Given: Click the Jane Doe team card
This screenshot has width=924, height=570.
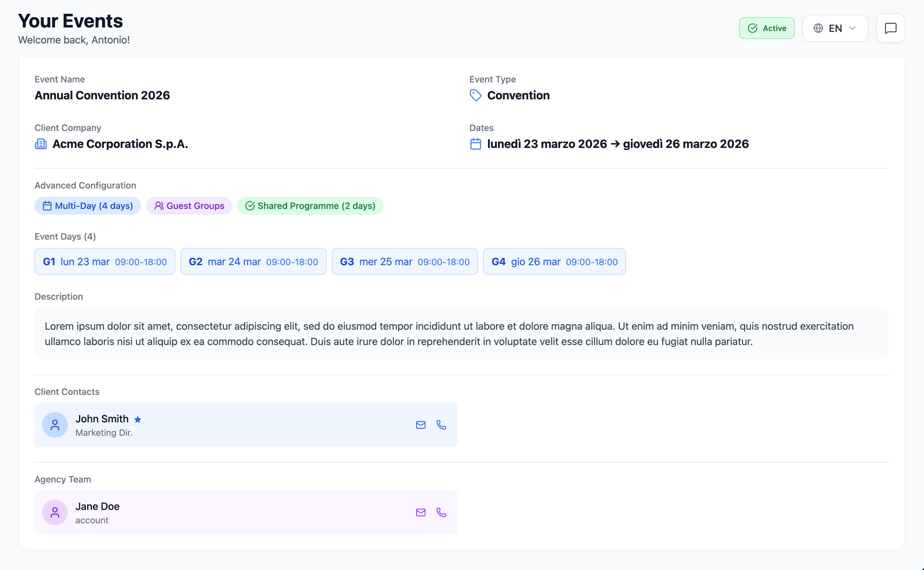Looking at the screenshot, I should pyautogui.click(x=246, y=512).
